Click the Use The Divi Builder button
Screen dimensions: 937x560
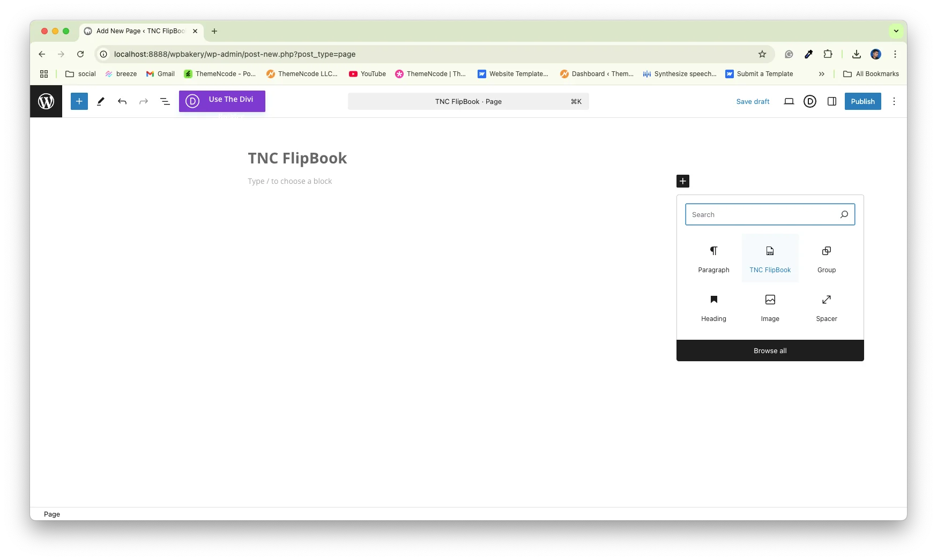point(222,101)
